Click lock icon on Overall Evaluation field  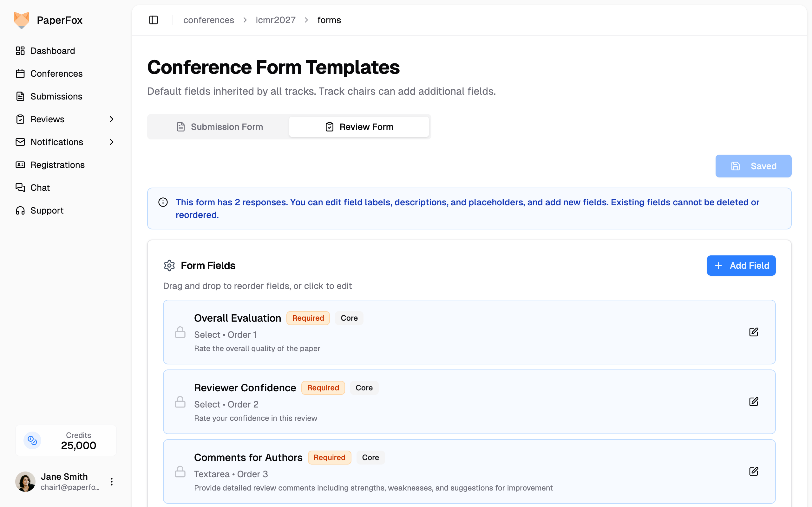click(x=180, y=332)
